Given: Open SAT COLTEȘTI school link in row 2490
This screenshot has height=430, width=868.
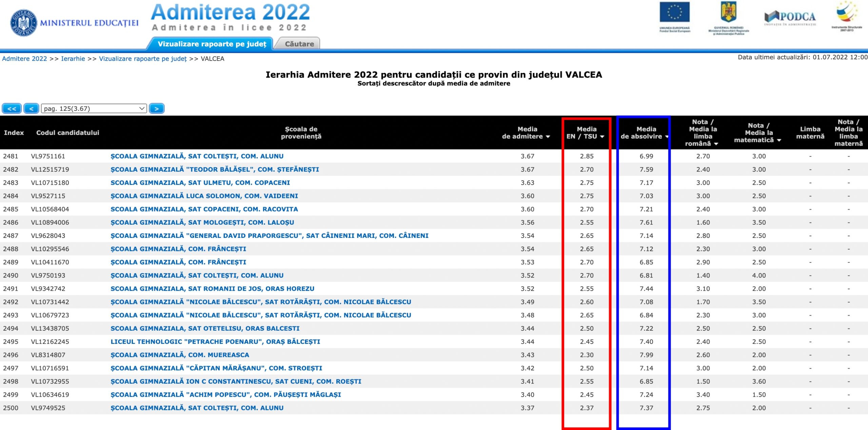Looking at the screenshot, I should (197, 275).
